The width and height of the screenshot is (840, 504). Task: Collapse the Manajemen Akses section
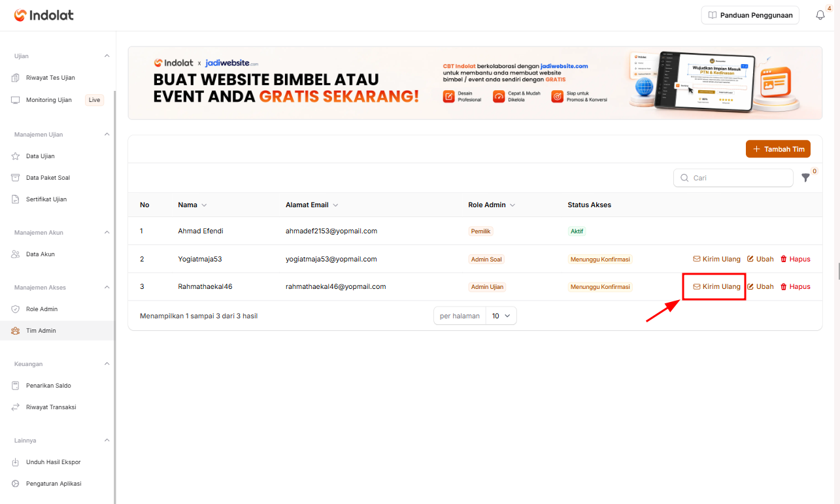(x=107, y=288)
